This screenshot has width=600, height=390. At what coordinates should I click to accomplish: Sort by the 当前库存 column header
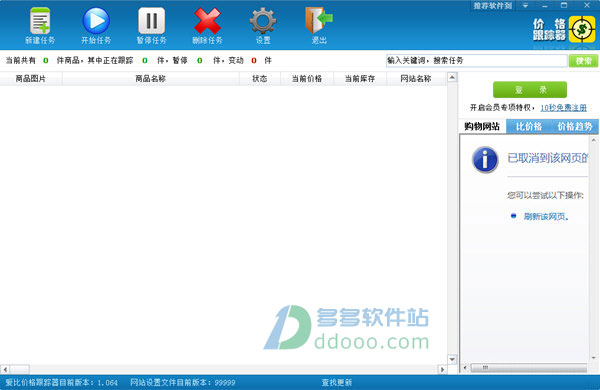360,78
